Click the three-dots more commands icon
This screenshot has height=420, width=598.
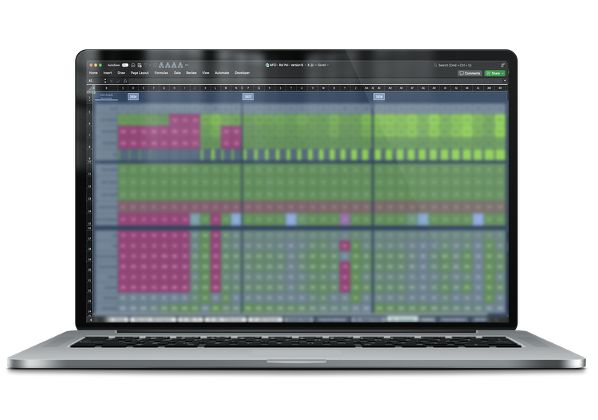coord(186,65)
